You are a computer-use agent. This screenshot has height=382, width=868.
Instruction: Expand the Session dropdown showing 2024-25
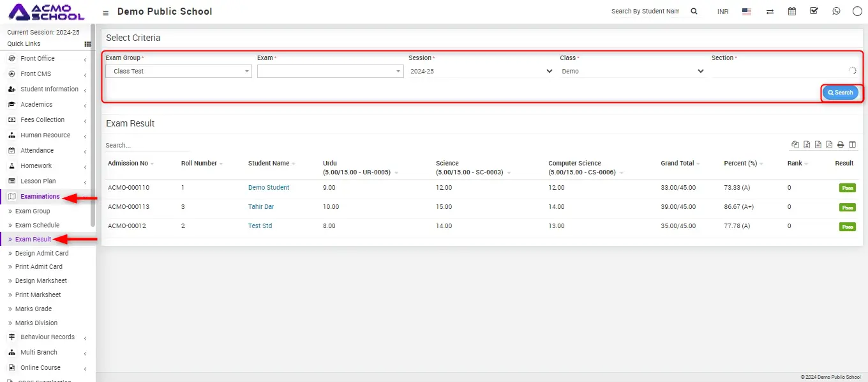tap(481, 72)
